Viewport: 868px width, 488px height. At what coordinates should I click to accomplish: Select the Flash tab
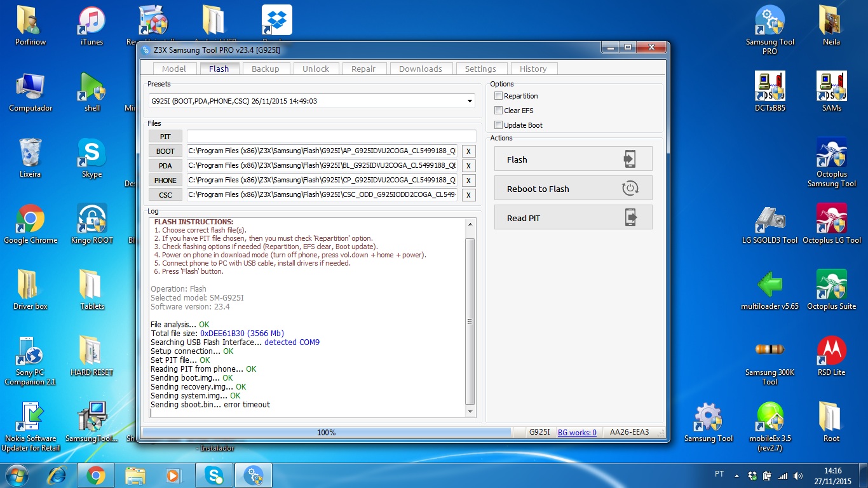point(219,69)
